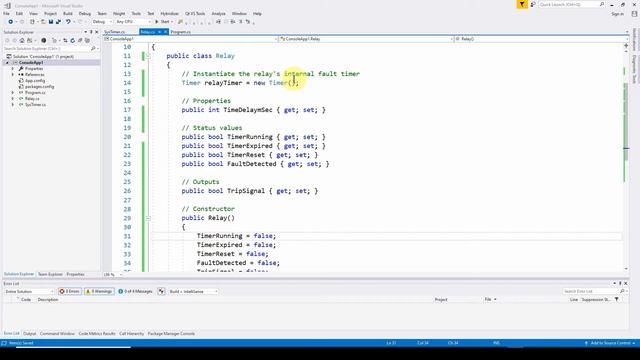640x360 pixels.
Task: Open the File menu
Action: (7, 13)
